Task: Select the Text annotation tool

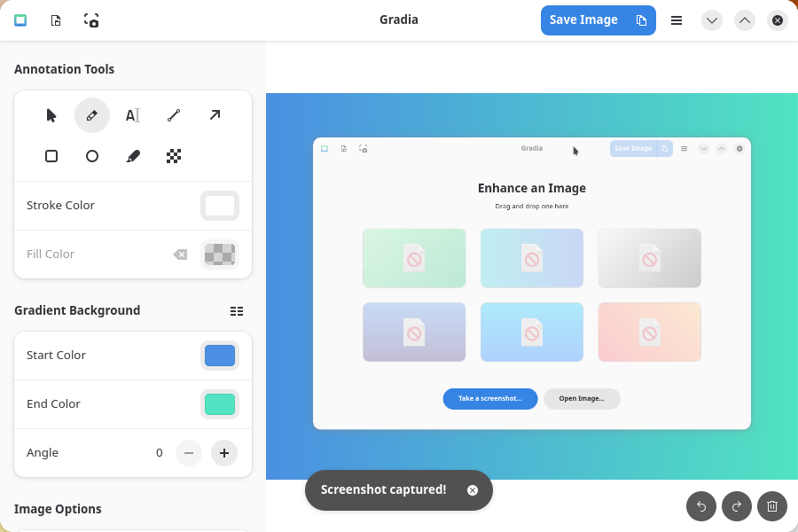Action: point(133,115)
